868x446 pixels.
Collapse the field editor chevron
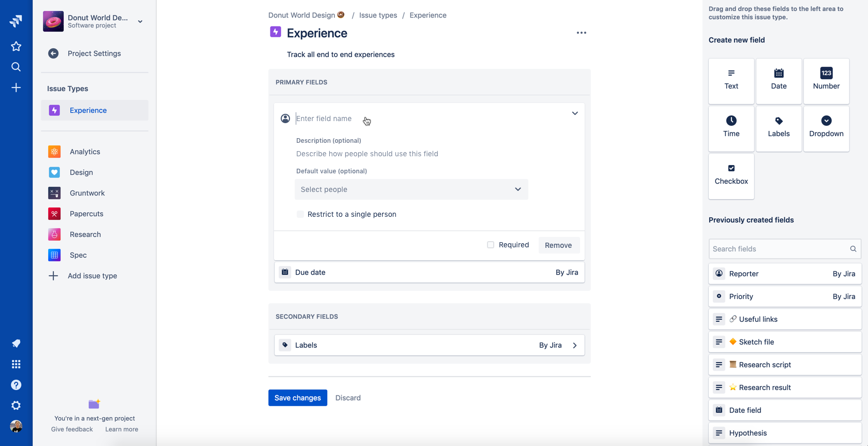(575, 113)
